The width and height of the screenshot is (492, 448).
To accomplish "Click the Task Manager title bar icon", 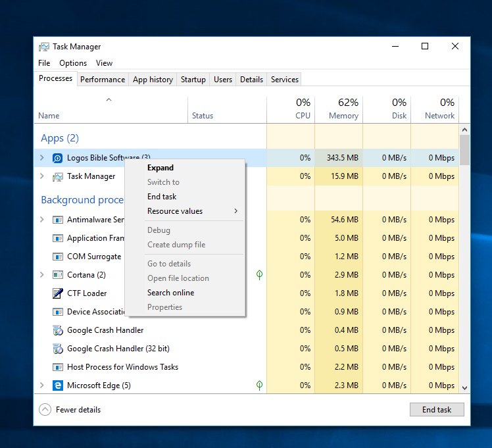I will tap(44, 47).
